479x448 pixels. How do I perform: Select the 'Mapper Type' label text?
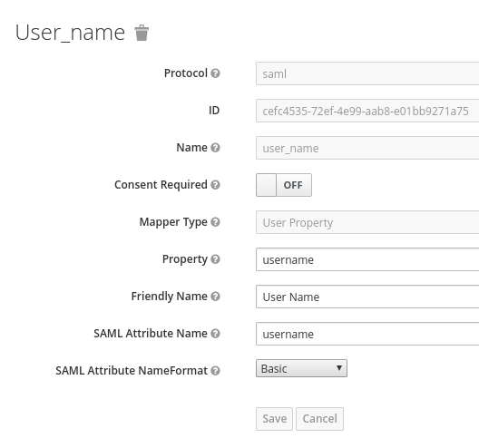(x=173, y=222)
